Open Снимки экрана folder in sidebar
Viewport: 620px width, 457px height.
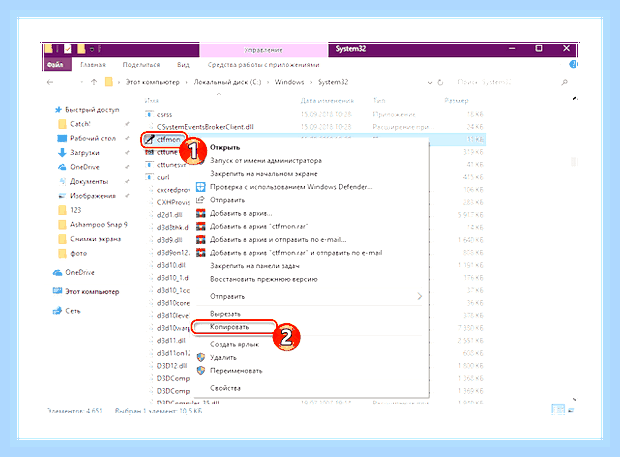pos(95,239)
